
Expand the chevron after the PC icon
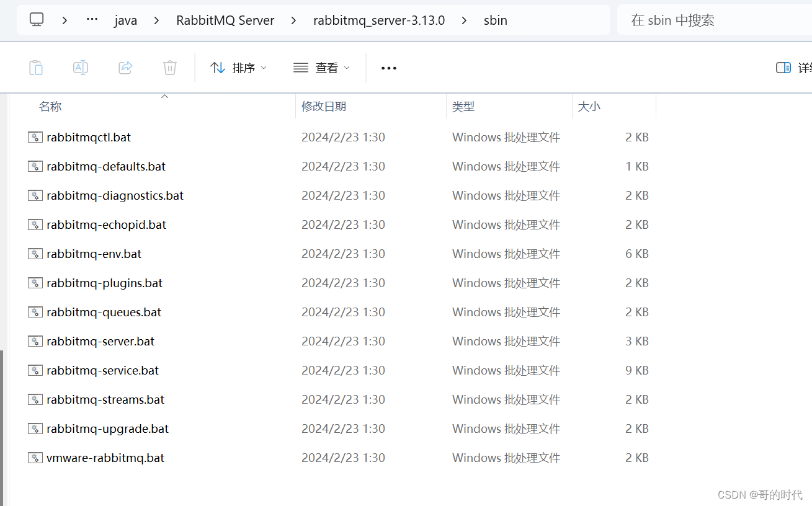click(x=65, y=20)
